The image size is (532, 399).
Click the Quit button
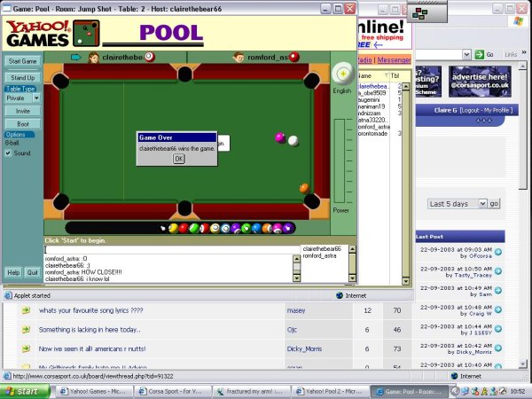click(x=33, y=272)
